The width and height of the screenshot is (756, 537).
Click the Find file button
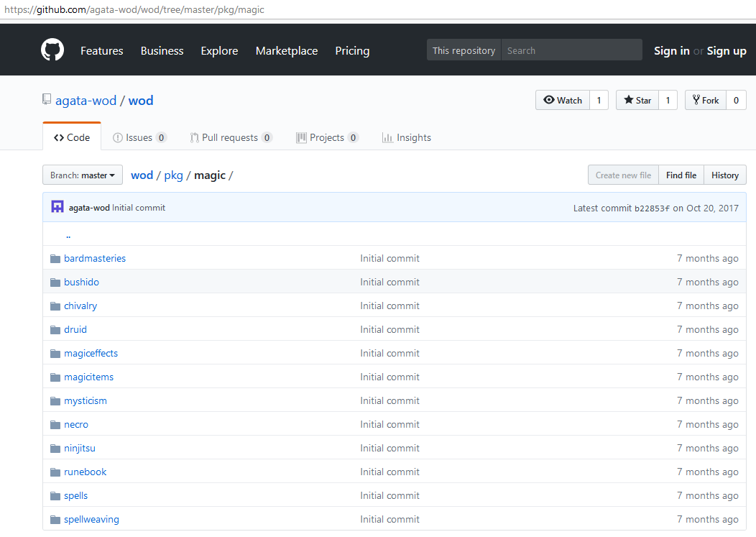[x=681, y=175]
